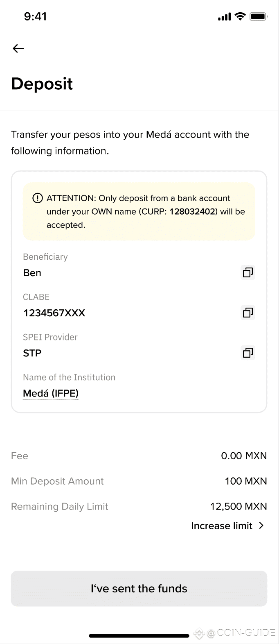Tap the Deposit page heading
The width and height of the screenshot is (279, 644).
coord(42,84)
